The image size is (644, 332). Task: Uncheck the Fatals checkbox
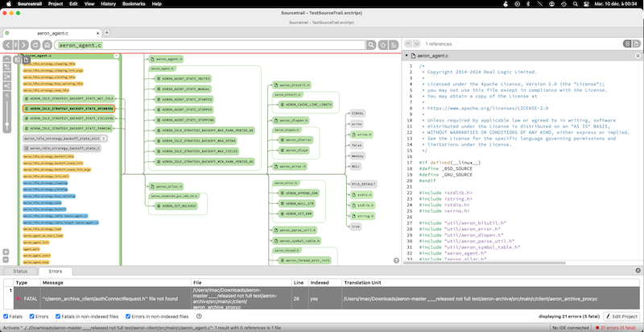6,317
